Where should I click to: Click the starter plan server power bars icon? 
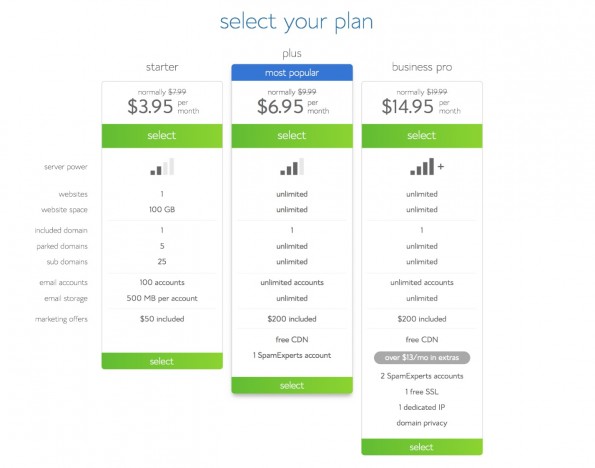click(162, 167)
